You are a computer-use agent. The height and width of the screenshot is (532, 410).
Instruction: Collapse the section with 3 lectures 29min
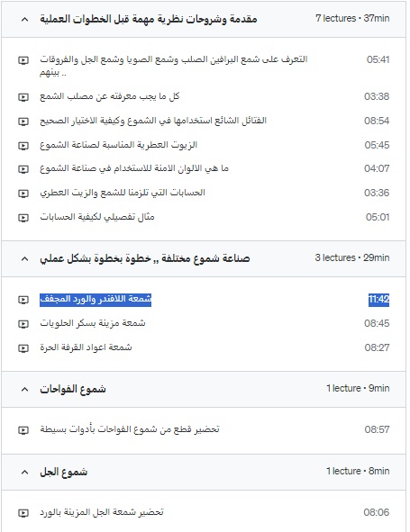(x=24, y=259)
